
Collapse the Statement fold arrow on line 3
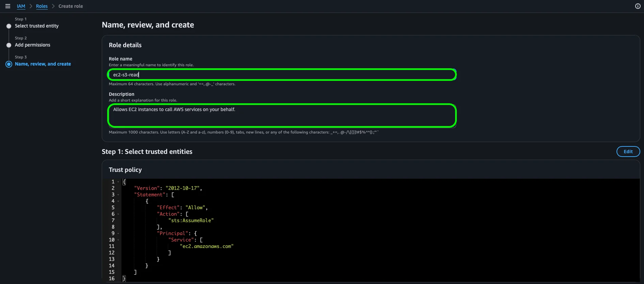click(118, 195)
